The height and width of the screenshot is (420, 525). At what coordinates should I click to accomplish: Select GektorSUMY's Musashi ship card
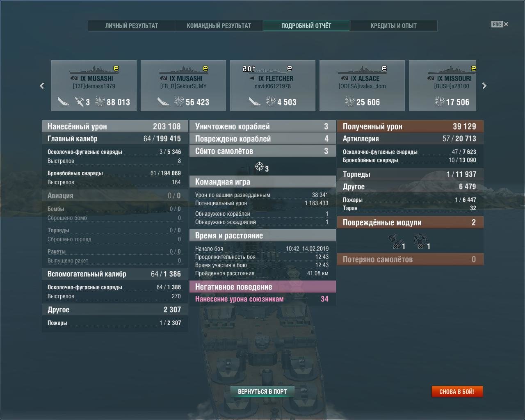(x=183, y=85)
